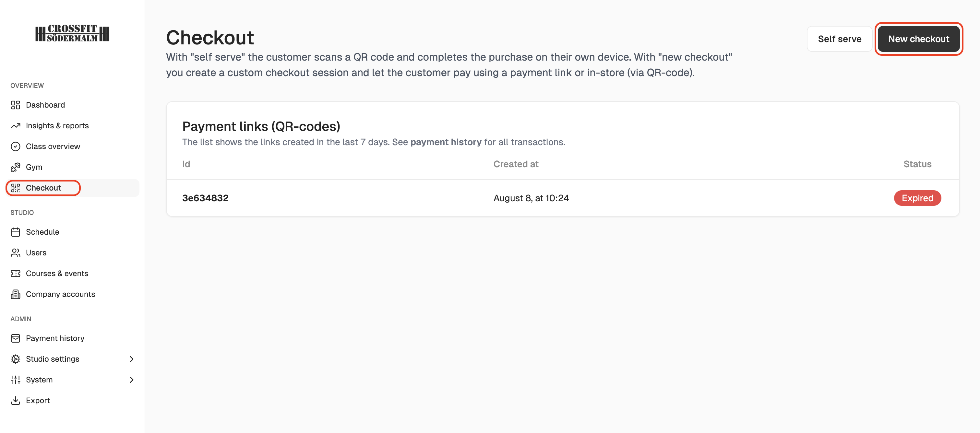Click the Schedule calendar icon
The width and height of the screenshot is (980, 433).
coord(16,232)
